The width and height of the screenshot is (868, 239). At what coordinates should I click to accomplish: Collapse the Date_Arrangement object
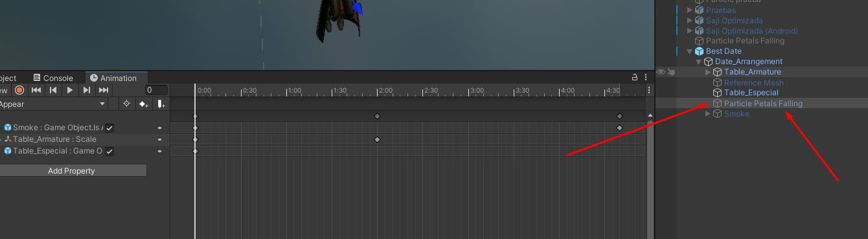(x=699, y=62)
